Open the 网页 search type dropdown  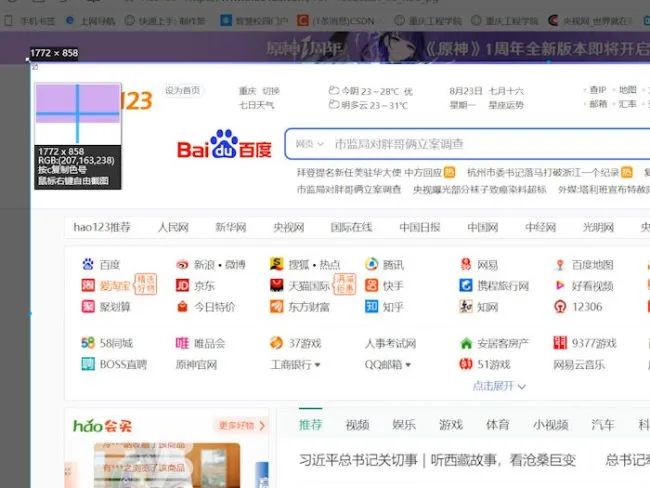pyautogui.click(x=309, y=144)
